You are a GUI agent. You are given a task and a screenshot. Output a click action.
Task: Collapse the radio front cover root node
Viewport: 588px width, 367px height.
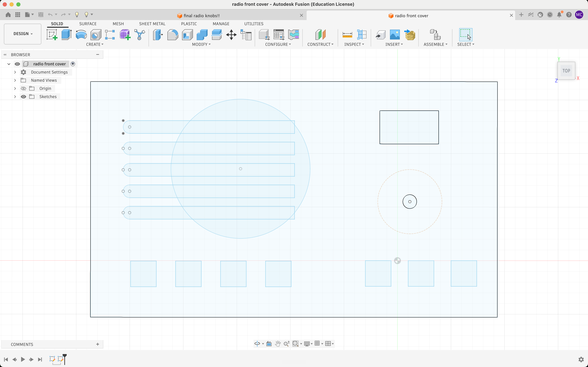[x=9, y=64]
